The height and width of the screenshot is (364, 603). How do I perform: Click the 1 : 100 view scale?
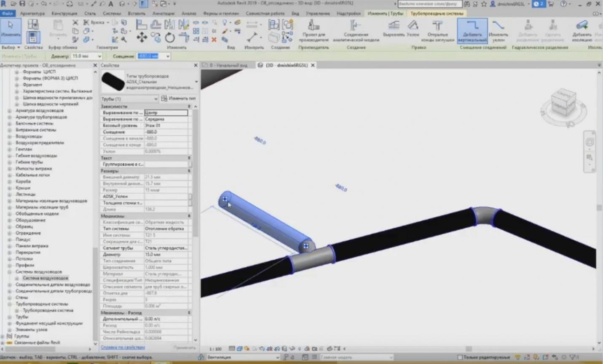pos(215,349)
